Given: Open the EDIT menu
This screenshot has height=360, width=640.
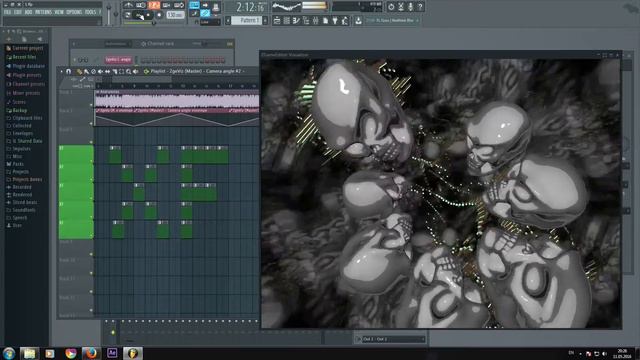Looking at the screenshot, I should tap(18, 12).
